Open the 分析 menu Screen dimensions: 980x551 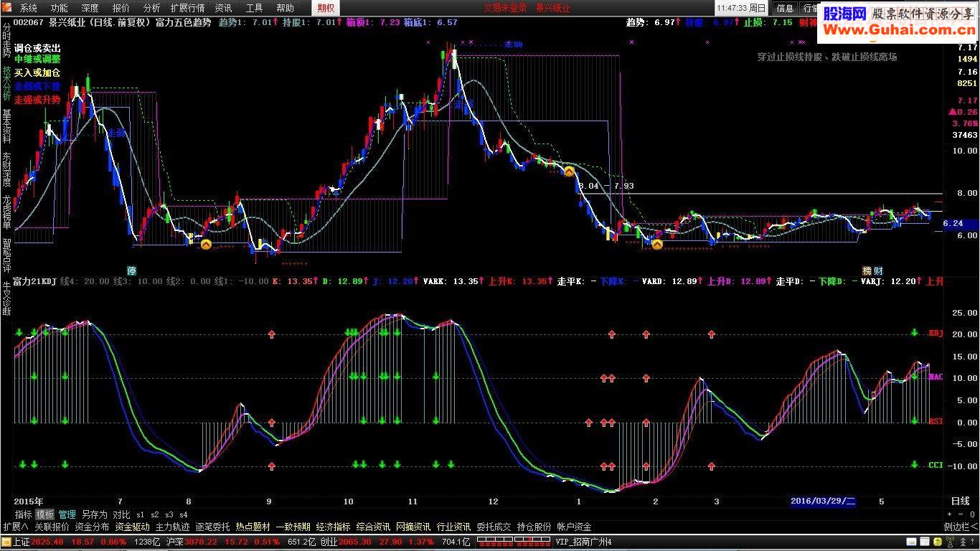point(152,8)
